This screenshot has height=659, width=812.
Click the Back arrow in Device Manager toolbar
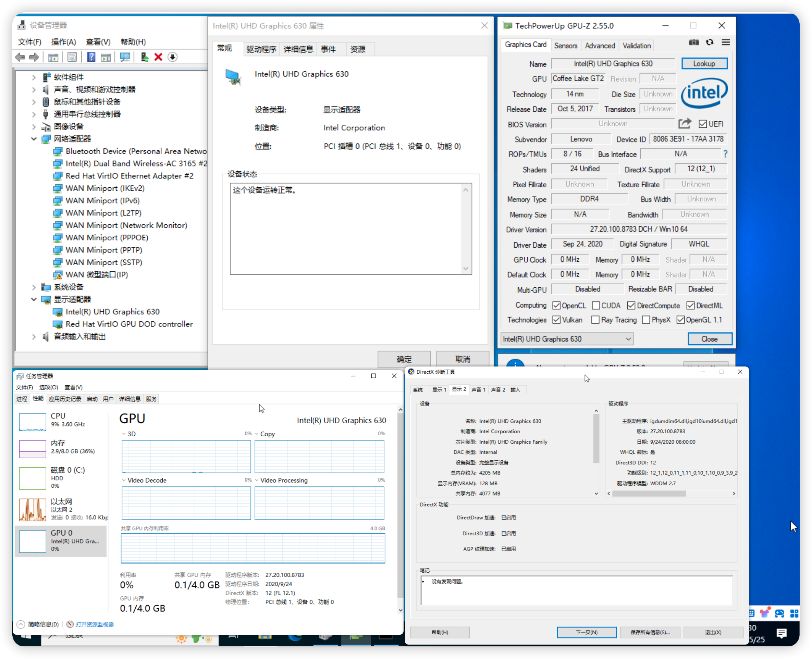point(20,57)
